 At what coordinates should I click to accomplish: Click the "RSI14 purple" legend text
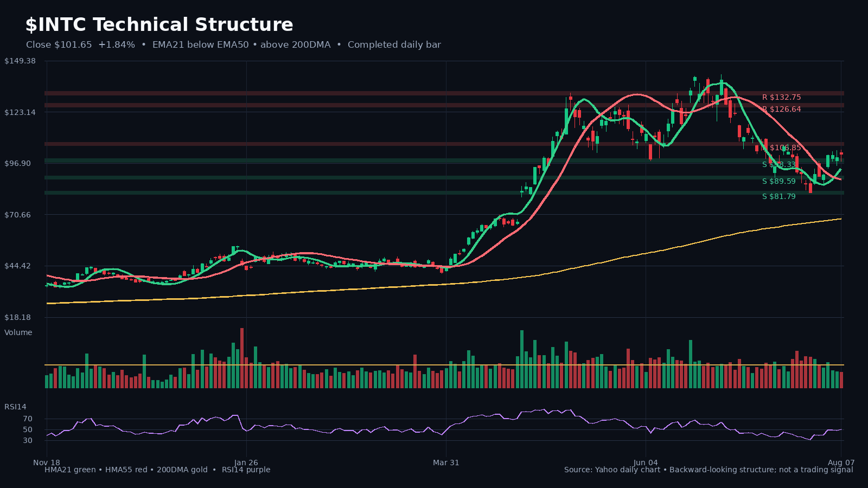(246, 470)
